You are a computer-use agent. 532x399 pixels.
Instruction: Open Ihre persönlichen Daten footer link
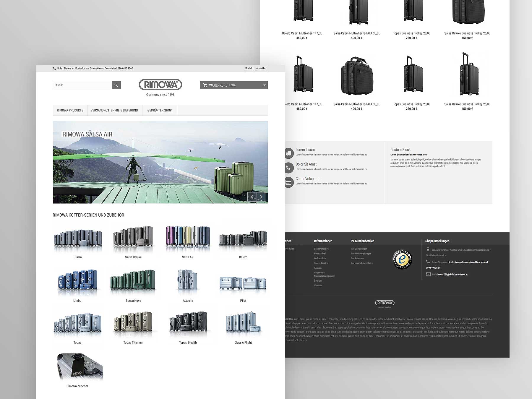(x=362, y=263)
